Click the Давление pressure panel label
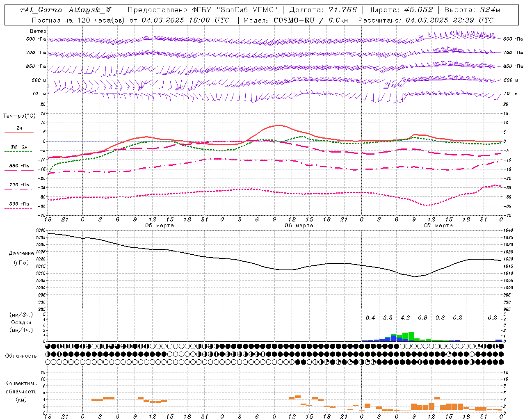This screenshot has width=525, height=420. coord(21,253)
